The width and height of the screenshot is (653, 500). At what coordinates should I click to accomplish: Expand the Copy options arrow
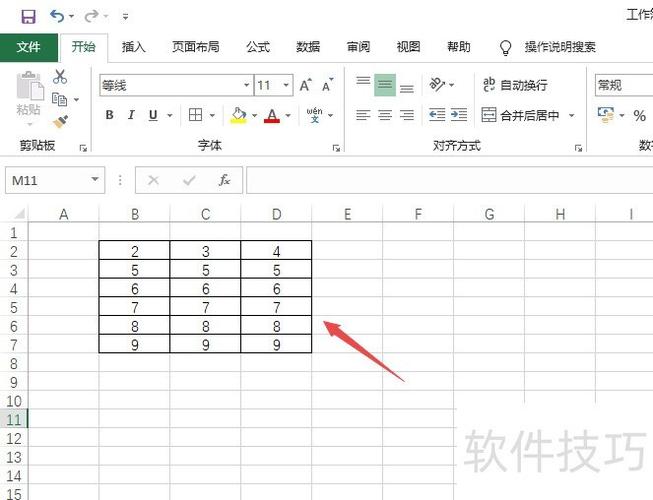tap(76, 100)
